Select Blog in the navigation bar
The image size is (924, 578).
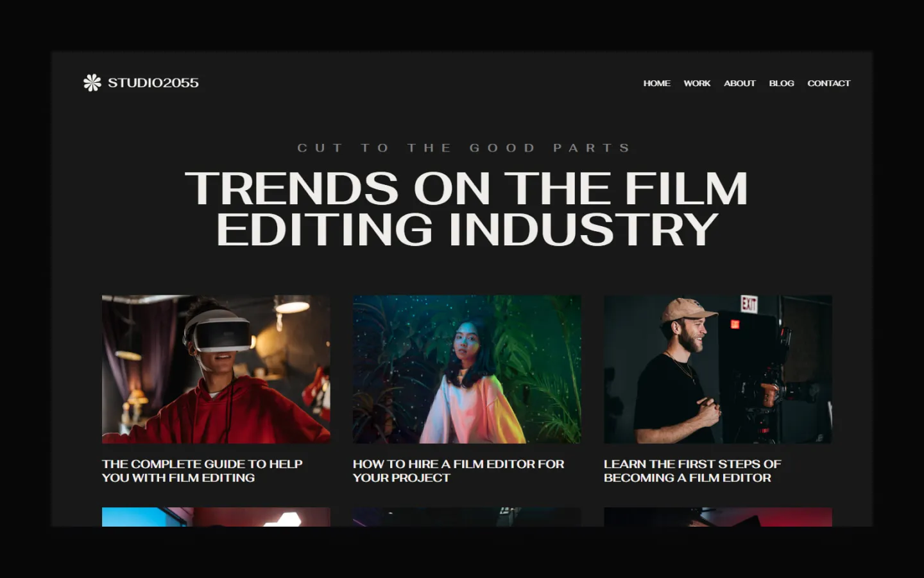tap(781, 83)
